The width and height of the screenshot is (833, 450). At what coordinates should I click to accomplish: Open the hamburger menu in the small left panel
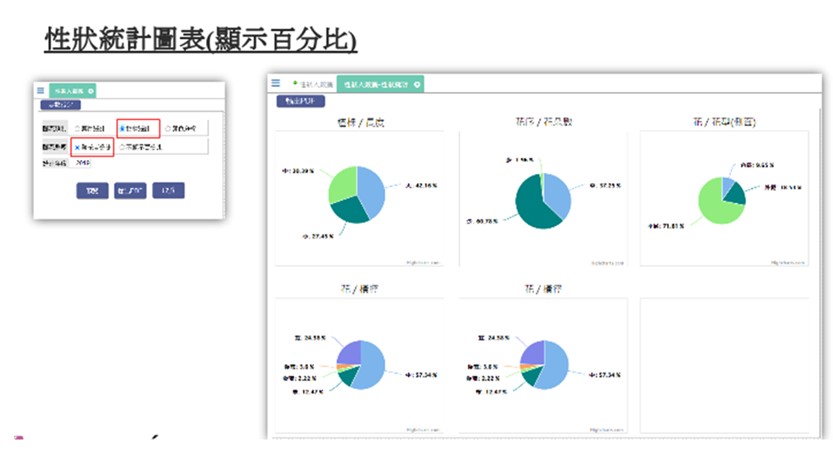(40, 91)
